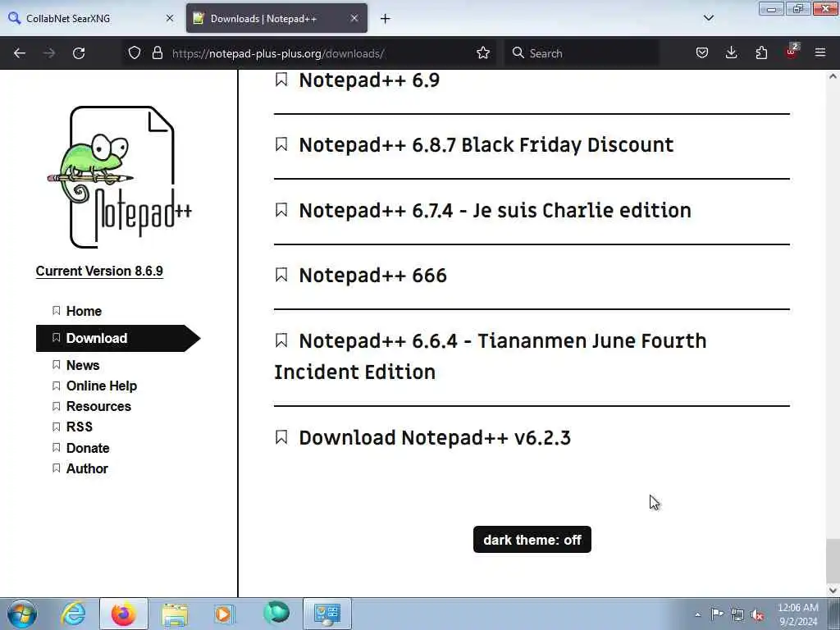Open the RSS sidebar link
This screenshot has height=630, width=840.
coord(79,427)
